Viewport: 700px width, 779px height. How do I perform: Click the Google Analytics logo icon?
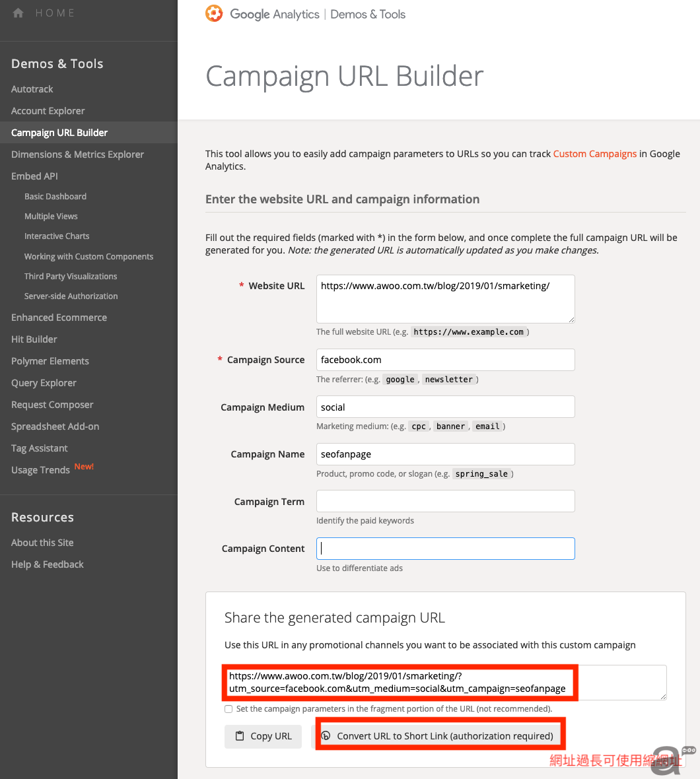click(x=214, y=13)
